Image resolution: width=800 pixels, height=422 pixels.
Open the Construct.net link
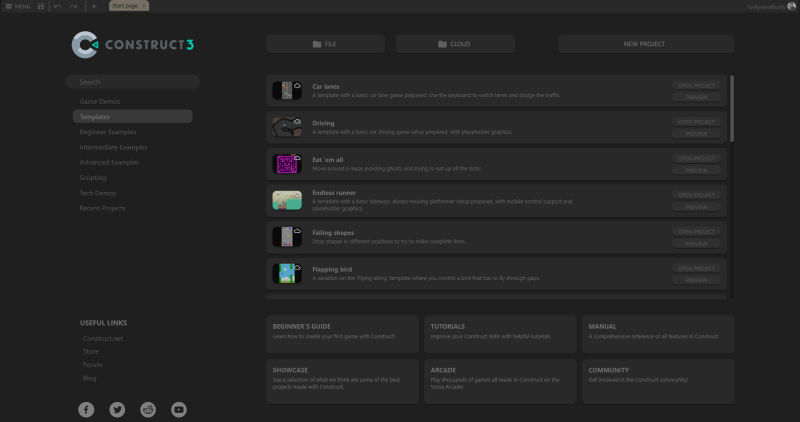click(x=103, y=338)
